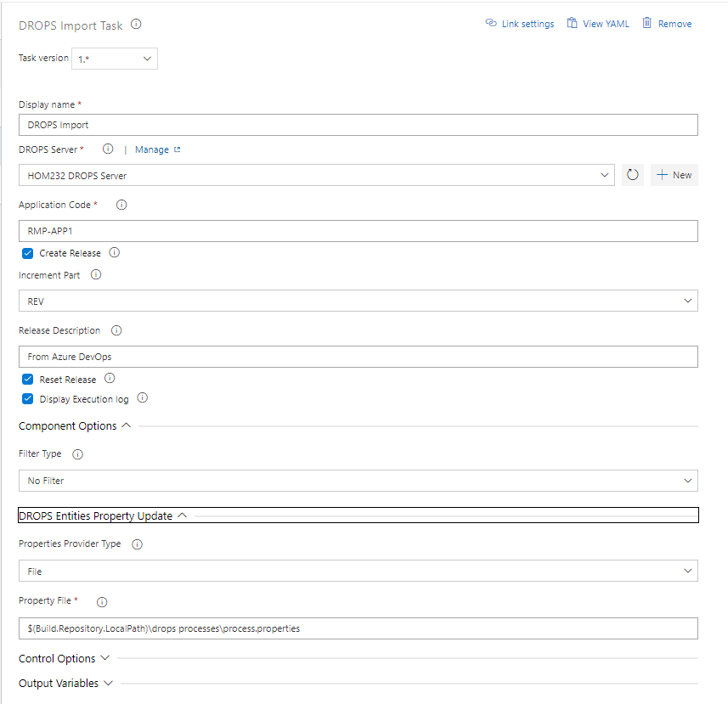This screenshot has width=728, height=704.
Task: Show info for Filter Type
Action: (x=77, y=454)
